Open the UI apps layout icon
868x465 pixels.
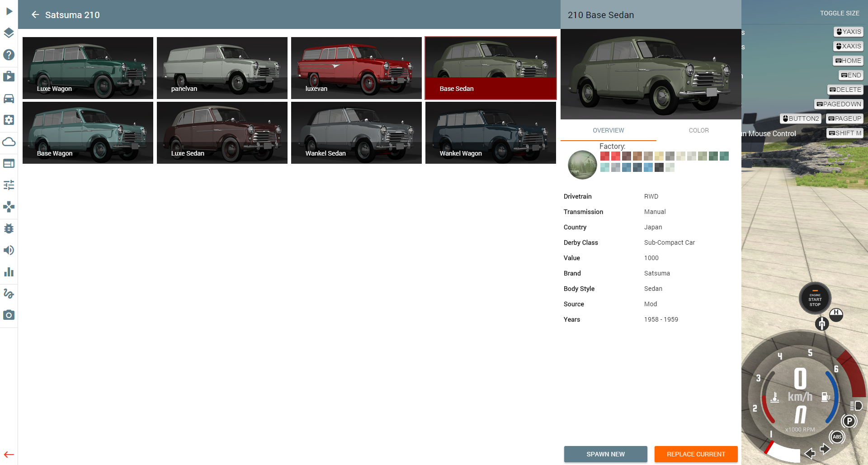(x=9, y=163)
